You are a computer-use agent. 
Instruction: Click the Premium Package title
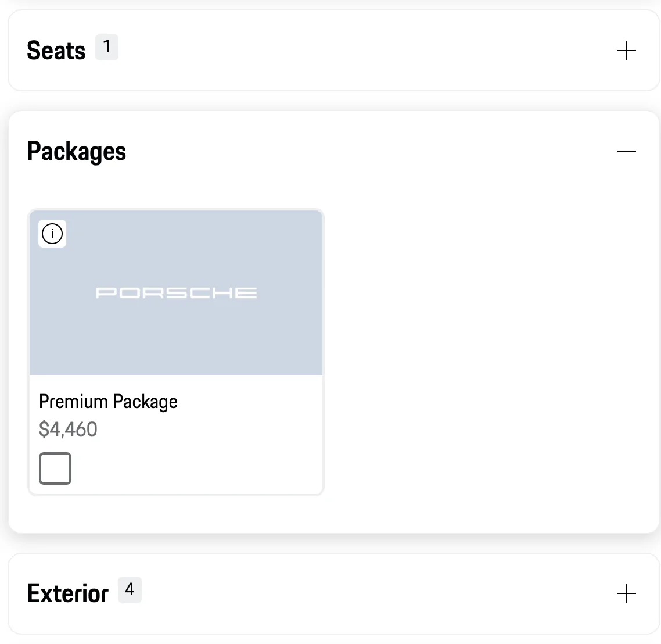tap(108, 401)
